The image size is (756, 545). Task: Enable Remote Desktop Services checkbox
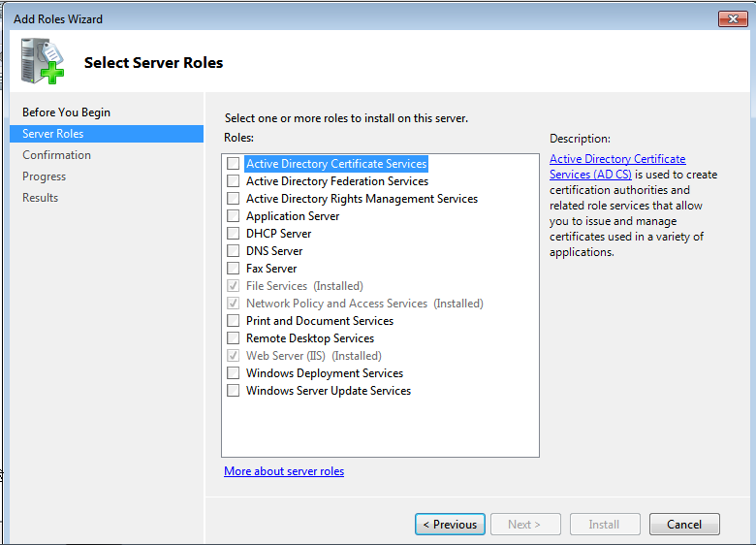pos(234,338)
